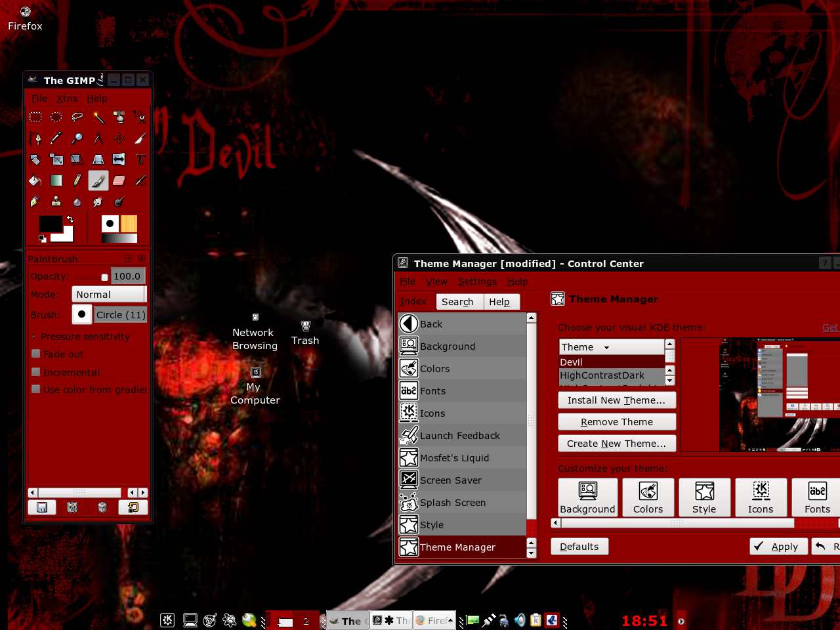Select the Rotate tool in GIMP
840x630 pixels.
pos(35,159)
